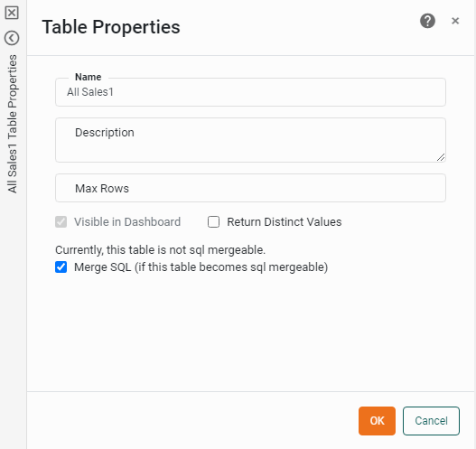This screenshot has width=476, height=449.
Task: Enable Return Distinct Values checkbox
Action: pos(214,222)
